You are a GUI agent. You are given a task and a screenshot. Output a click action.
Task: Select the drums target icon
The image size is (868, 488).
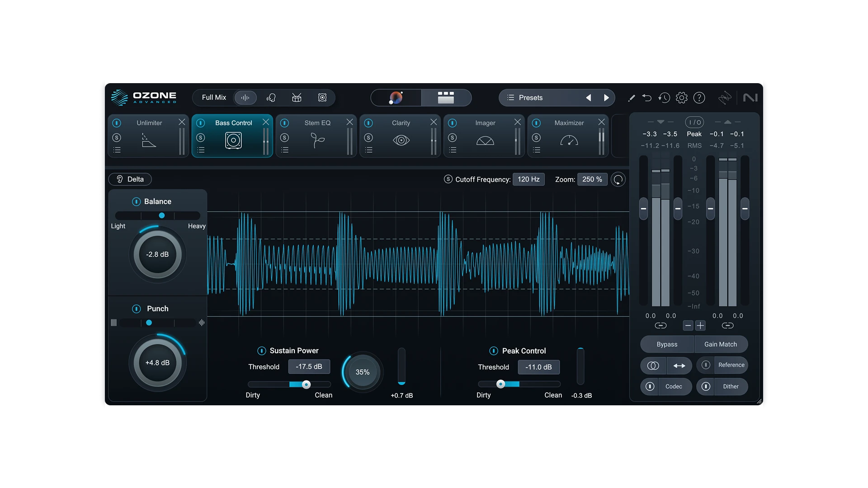coord(297,98)
